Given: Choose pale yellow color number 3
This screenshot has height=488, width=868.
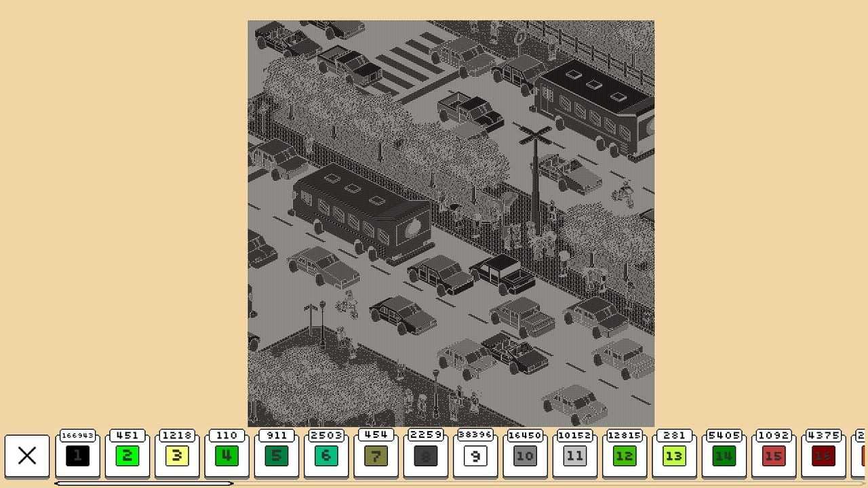Looking at the screenshot, I should [x=177, y=456].
